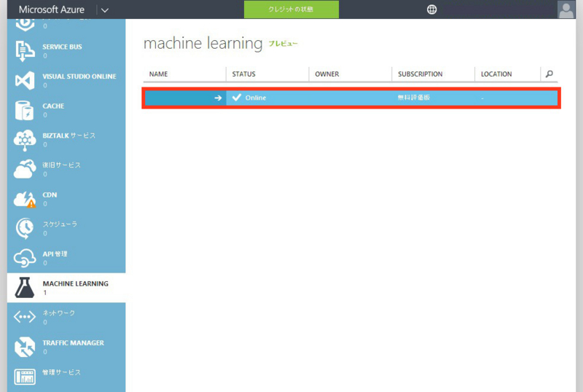This screenshot has height=392, width=583.
Task: Click the API 管理 label
Action: tap(55, 254)
